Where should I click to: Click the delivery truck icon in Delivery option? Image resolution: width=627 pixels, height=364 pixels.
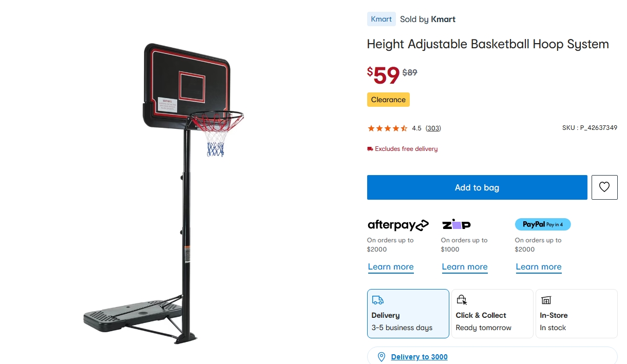click(377, 300)
